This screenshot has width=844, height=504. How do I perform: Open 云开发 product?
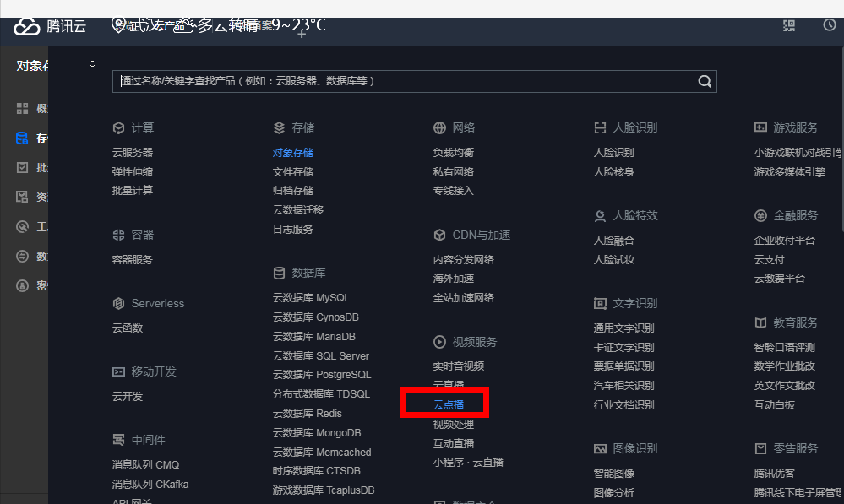tap(128, 397)
